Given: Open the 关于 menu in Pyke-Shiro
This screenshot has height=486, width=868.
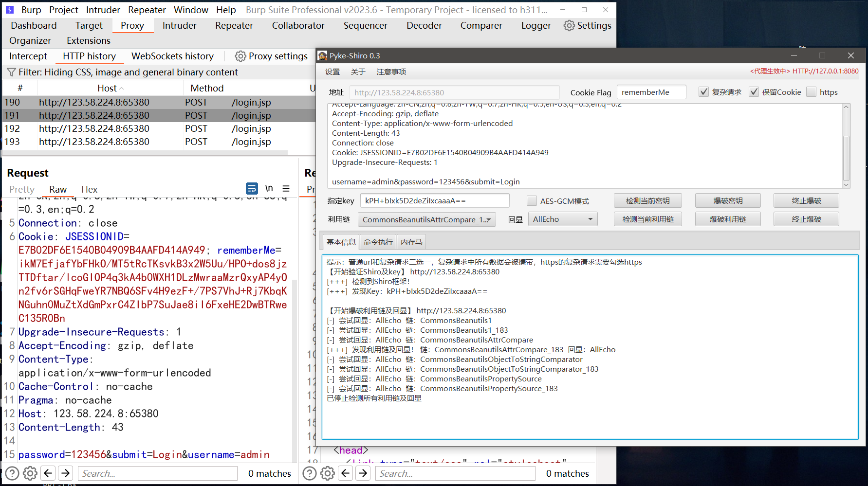Looking at the screenshot, I should coord(358,72).
